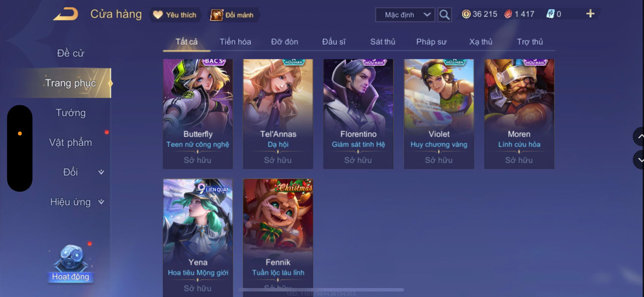Select Vật phẩm in the sidebar
Viewport: 644px width, 297px height.
[70, 143]
